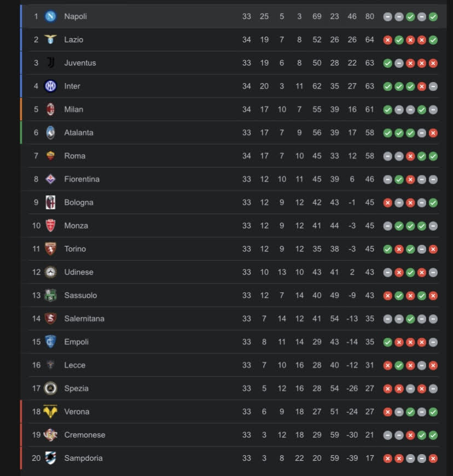The height and width of the screenshot is (476, 453).
Task: Click the Empoli club crest
Action: (50, 342)
